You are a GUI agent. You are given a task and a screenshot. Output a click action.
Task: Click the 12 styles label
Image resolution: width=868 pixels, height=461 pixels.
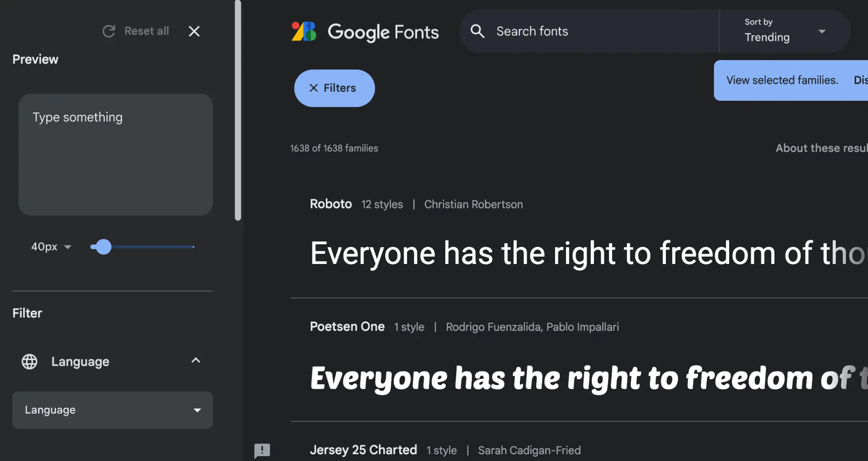(382, 204)
